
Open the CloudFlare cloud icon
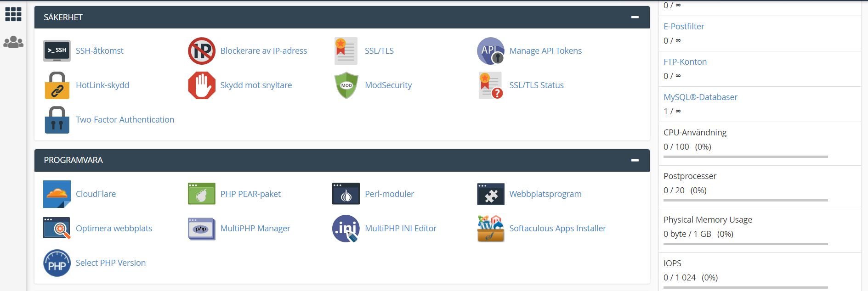click(57, 194)
